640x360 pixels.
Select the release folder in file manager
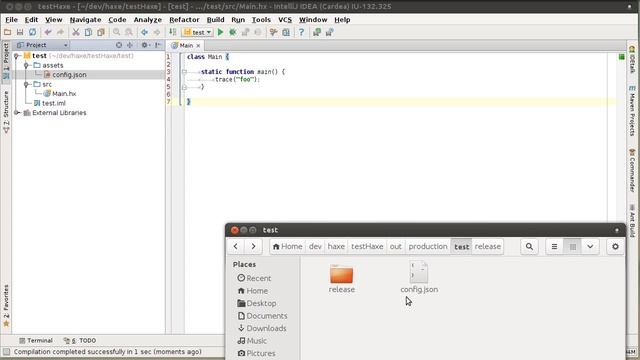[x=342, y=279]
